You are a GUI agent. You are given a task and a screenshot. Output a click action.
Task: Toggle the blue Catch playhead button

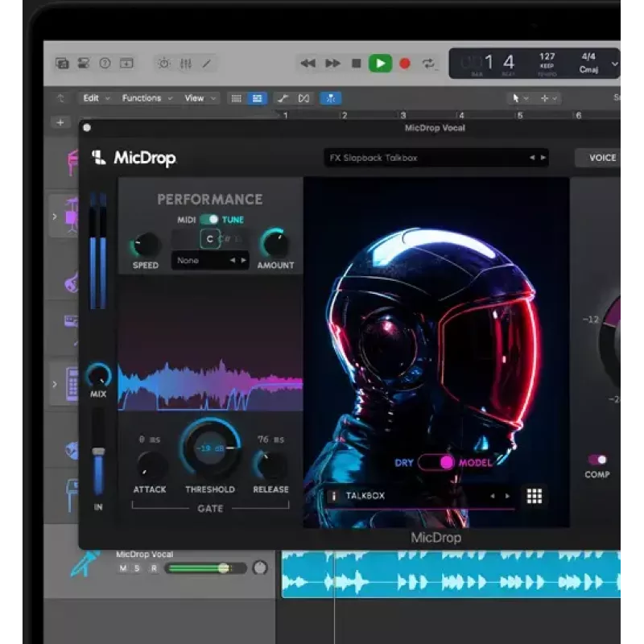(331, 98)
